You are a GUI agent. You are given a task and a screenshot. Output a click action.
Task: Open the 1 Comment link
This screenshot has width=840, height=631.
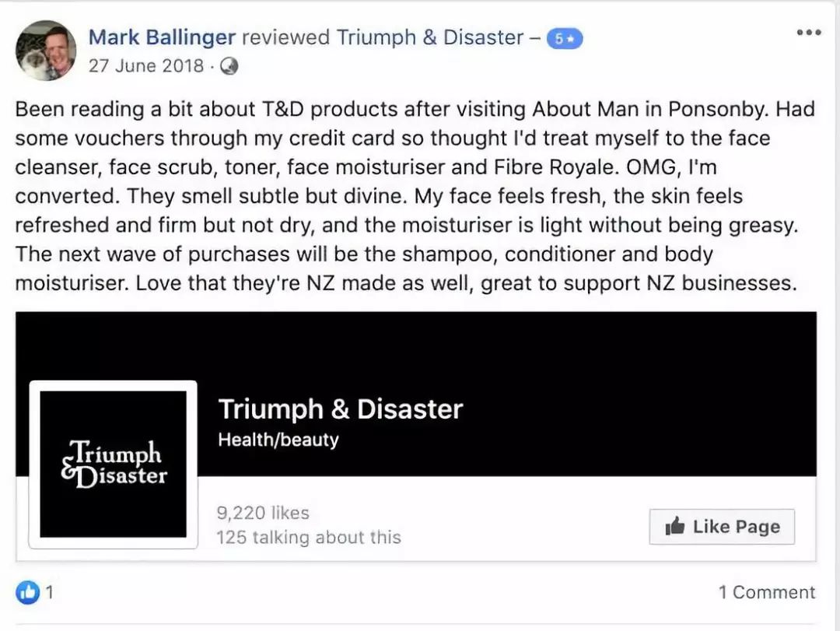click(x=766, y=592)
